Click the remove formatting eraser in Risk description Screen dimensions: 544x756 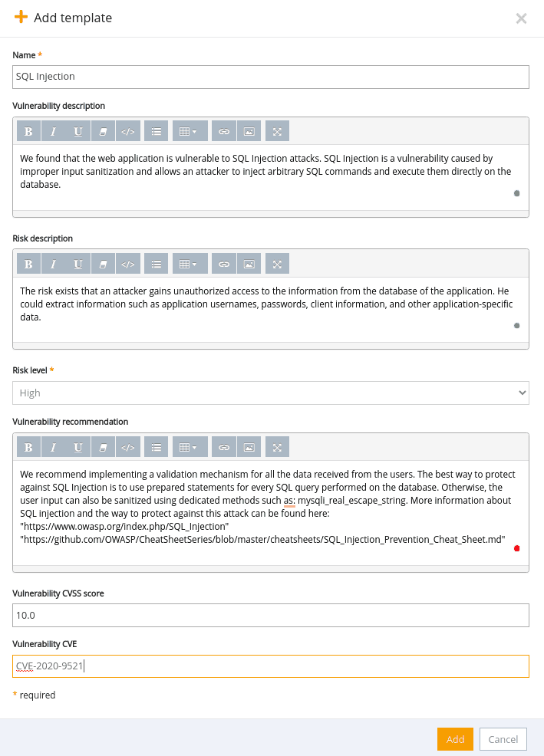[x=103, y=263]
